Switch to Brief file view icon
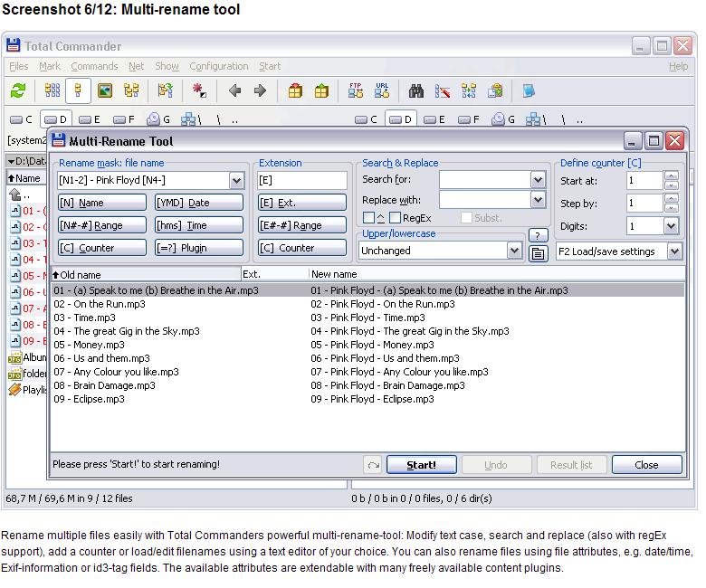 click(x=52, y=90)
